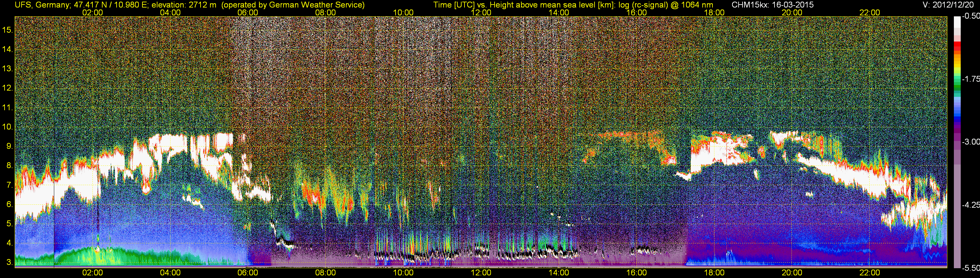Click the bottom time axis label '14:00'
980x278 pixels.
coord(559,273)
